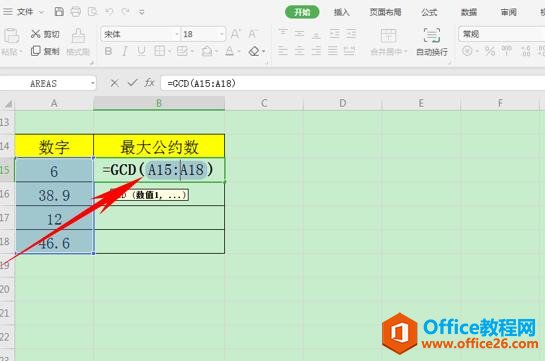Viewport: 545px width, 361px height.
Task: Align text right horizontally
Action: 316,51
